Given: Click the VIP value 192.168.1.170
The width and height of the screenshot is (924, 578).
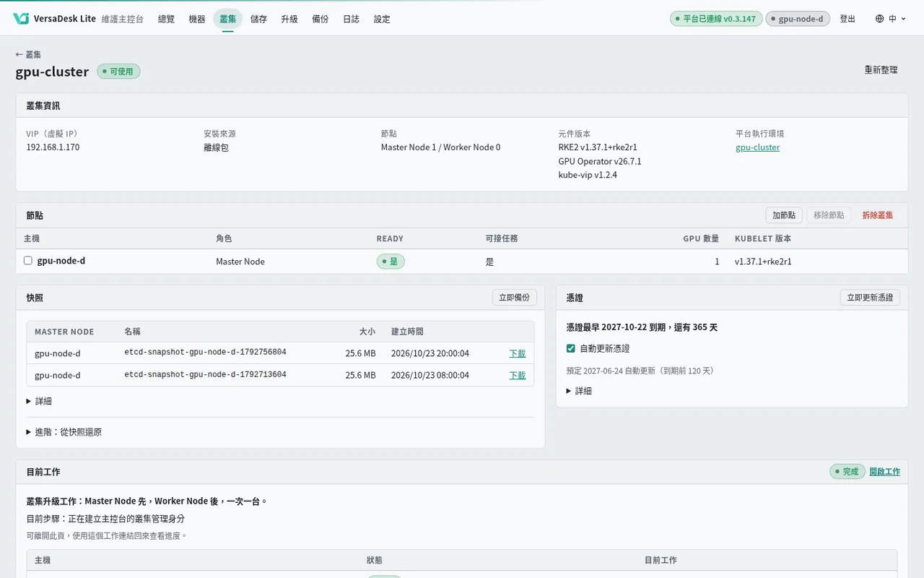Looking at the screenshot, I should [x=53, y=147].
